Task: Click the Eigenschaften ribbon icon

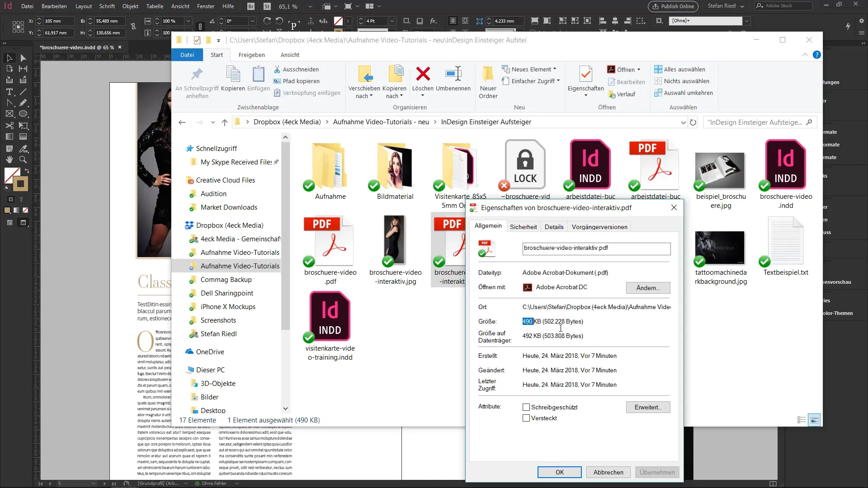Action: (x=585, y=74)
